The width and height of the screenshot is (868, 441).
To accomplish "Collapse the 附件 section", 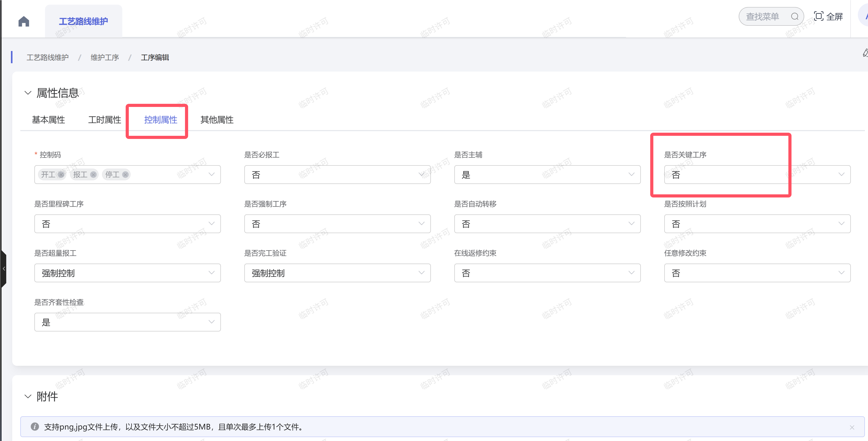I will [28, 396].
